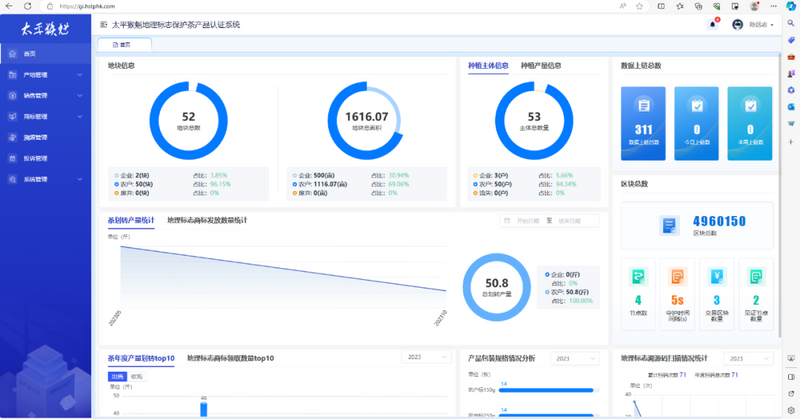
Task: Click the 首页 home icon in sidebar
Action: click(x=12, y=54)
